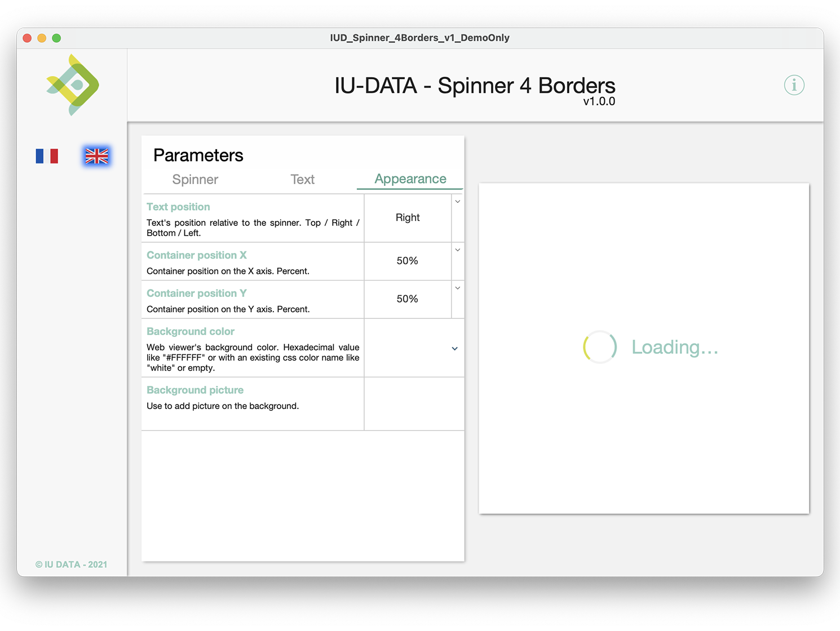Screen dimensions: 840x631
Task: Click the 'Container position X' label
Action: click(197, 255)
